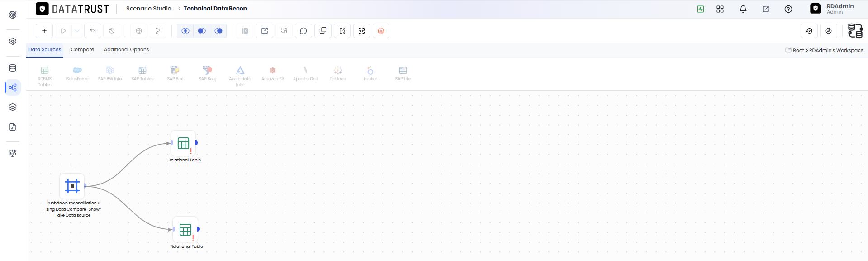This screenshot has width=868, height=261.
Task: Open the database icon in sidebar
Action: 13,68
